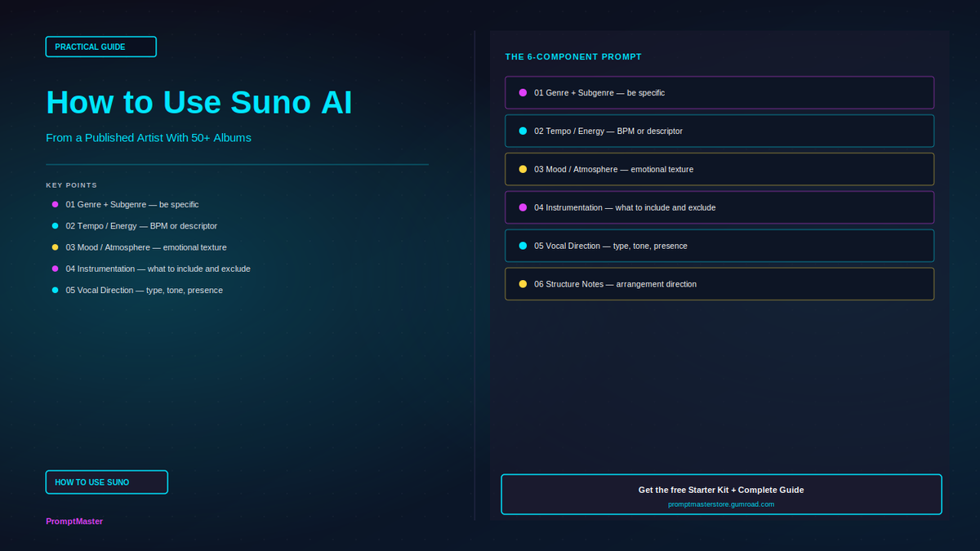Select the 05 Vocal Direction card

(719, 246)
